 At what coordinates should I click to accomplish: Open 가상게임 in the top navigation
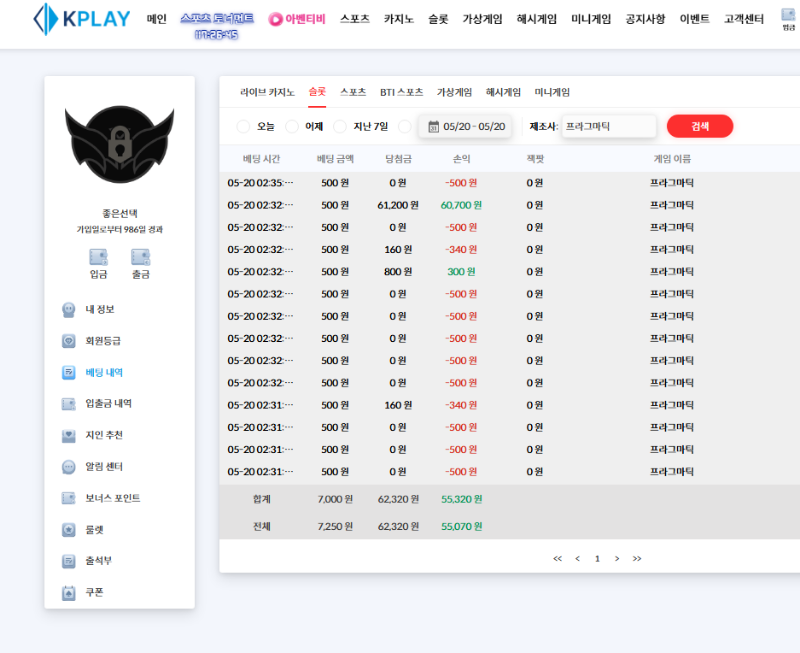[x=482, y=19]
